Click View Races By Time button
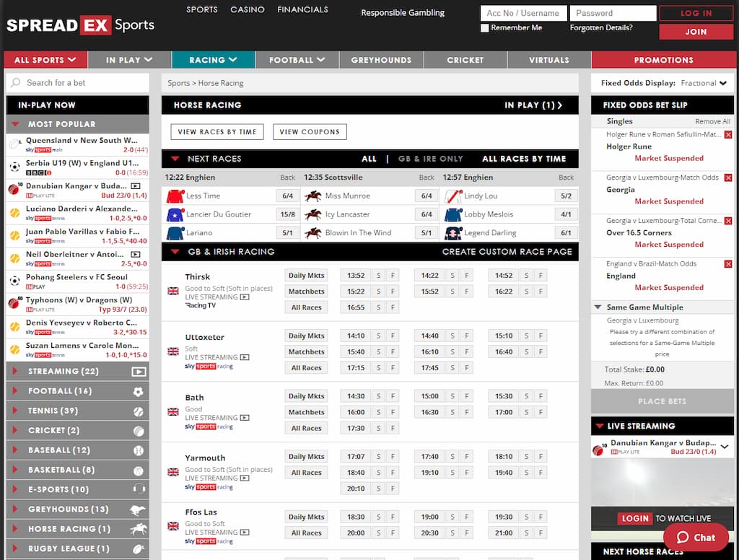The height and width of the screenshot is (560, 739). [217, 132]
